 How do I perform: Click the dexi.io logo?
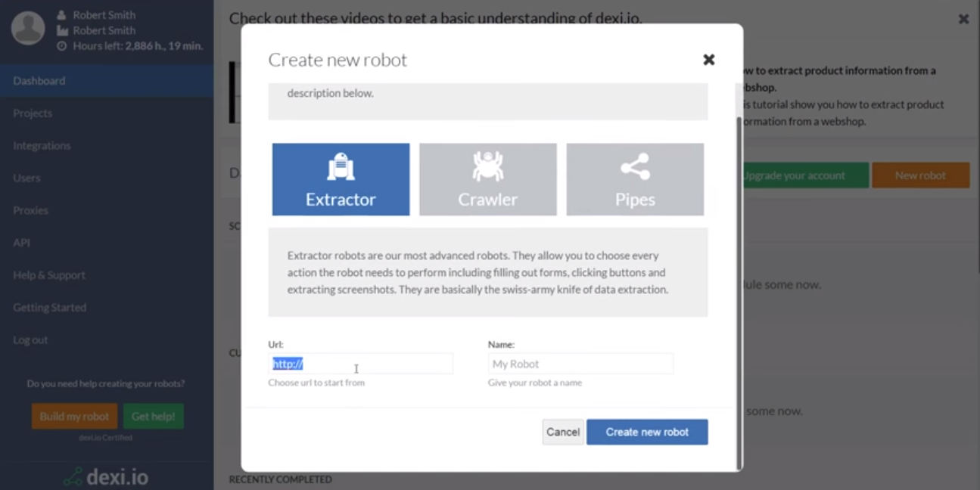(x=106, y=477)
